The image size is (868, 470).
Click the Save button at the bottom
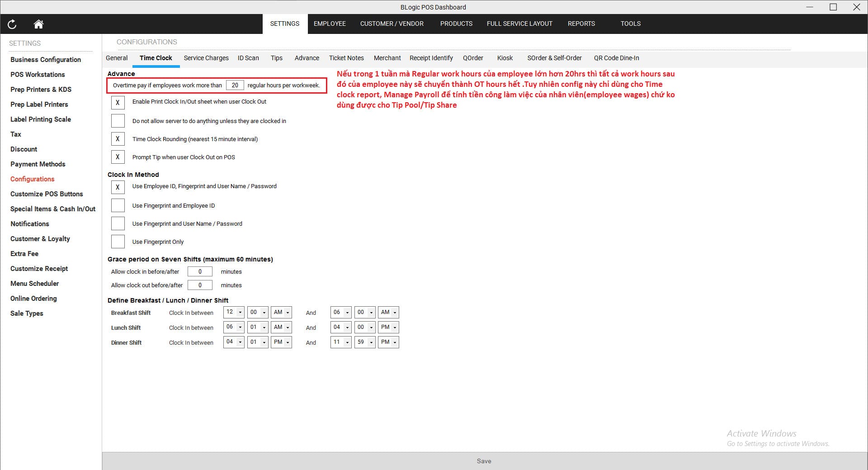(484, 461)
